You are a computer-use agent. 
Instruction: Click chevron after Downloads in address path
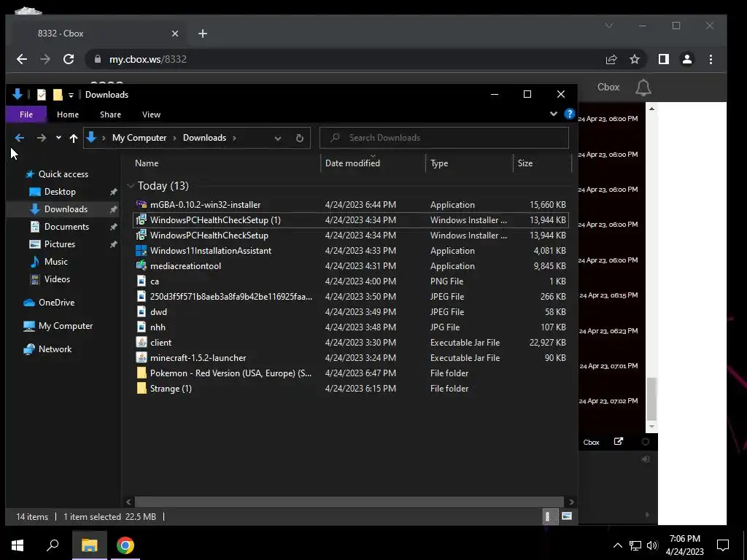[x=234, y=138]
